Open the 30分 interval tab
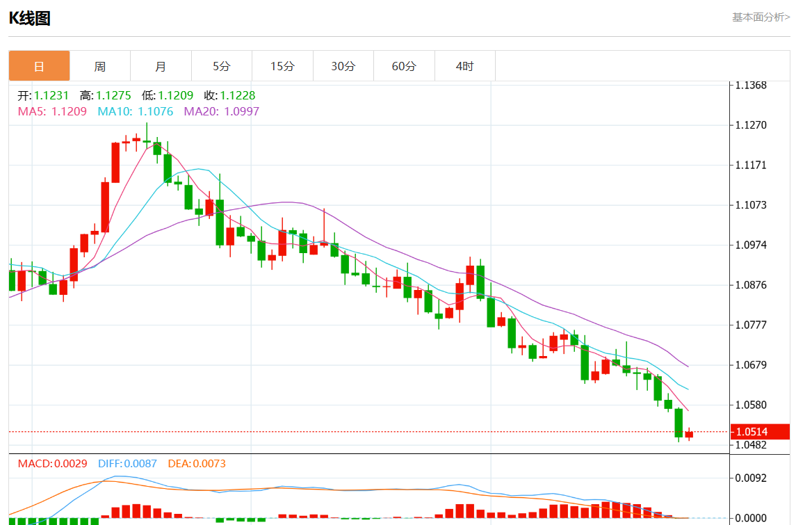 [343, 66]
